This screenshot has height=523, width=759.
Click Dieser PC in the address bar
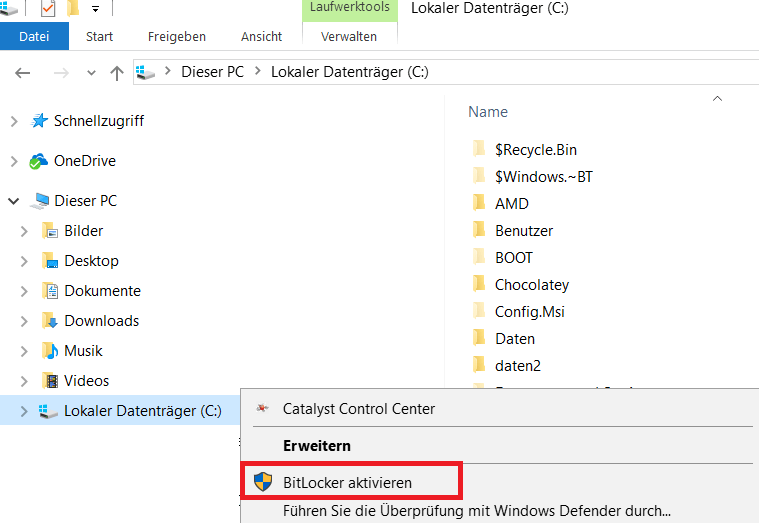point(212,72)
